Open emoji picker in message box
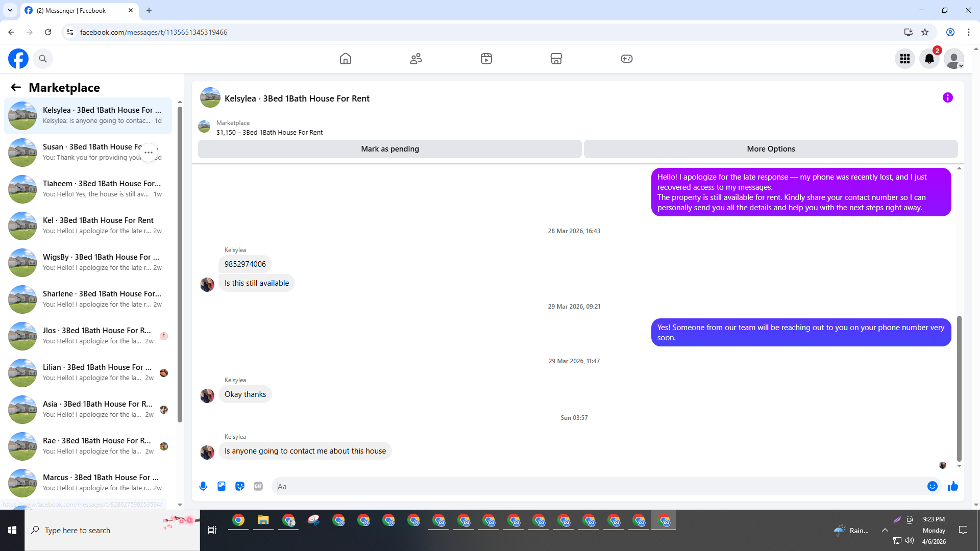Screen dimensions: 980x551 coord(933,486)
